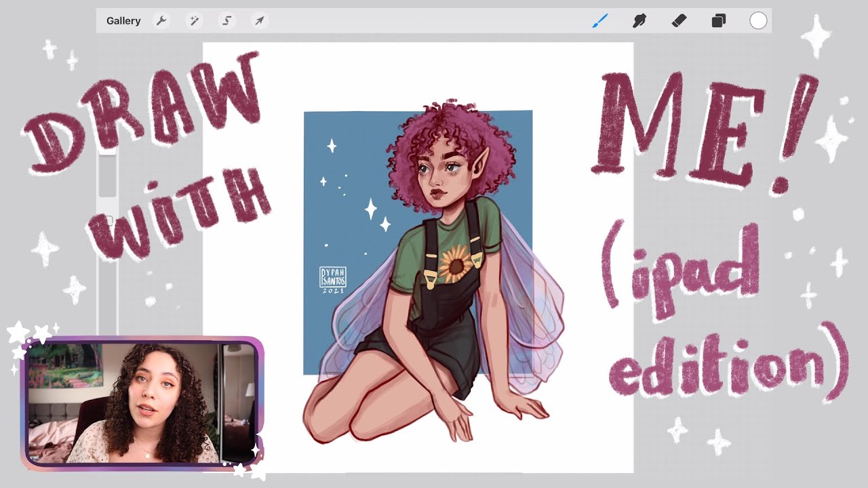Select the Smudge tool
This screenshot has height=488, width=868.
point(639,21)
